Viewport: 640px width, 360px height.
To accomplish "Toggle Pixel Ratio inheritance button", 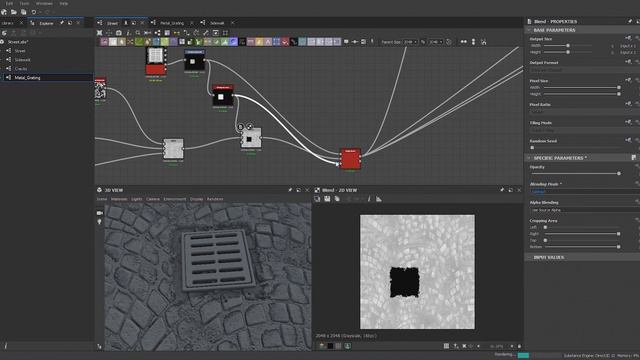I will (628, 104).
